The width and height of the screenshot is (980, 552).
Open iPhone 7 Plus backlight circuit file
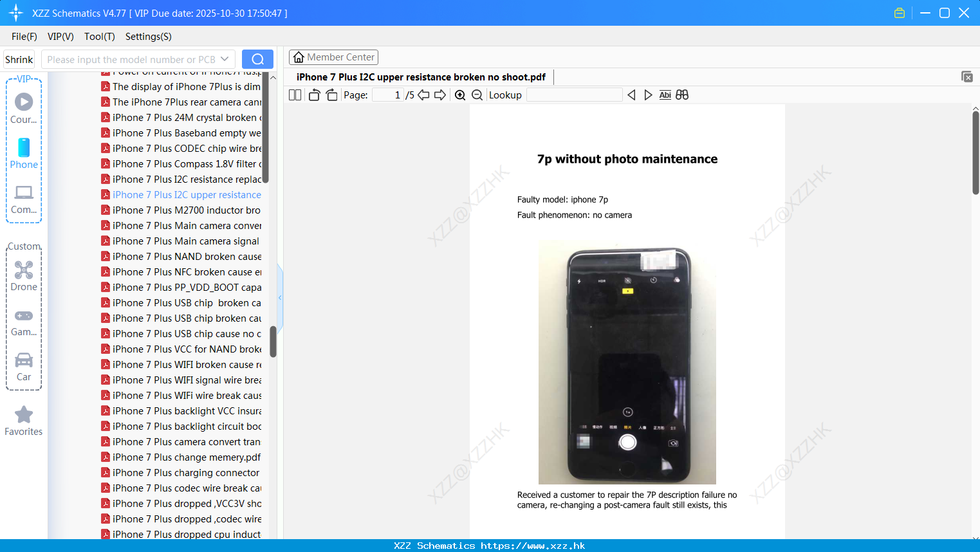[181, 427]
